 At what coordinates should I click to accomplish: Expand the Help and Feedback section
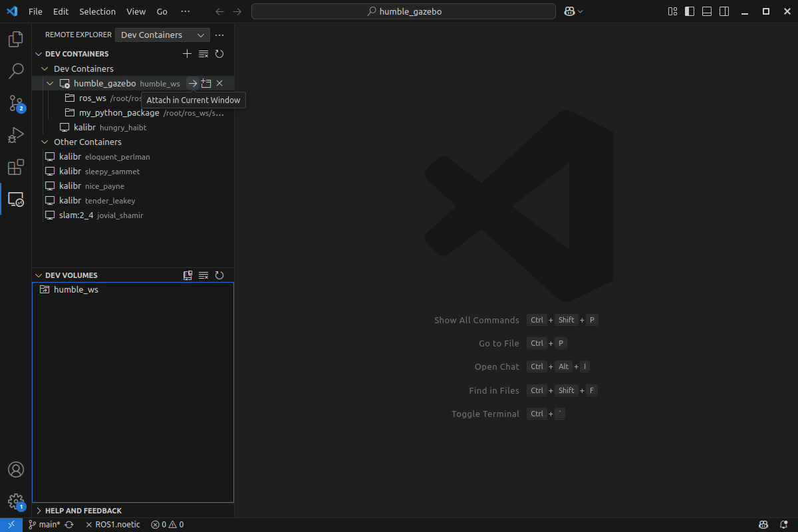pyautogui.click(x=83, y=511)
